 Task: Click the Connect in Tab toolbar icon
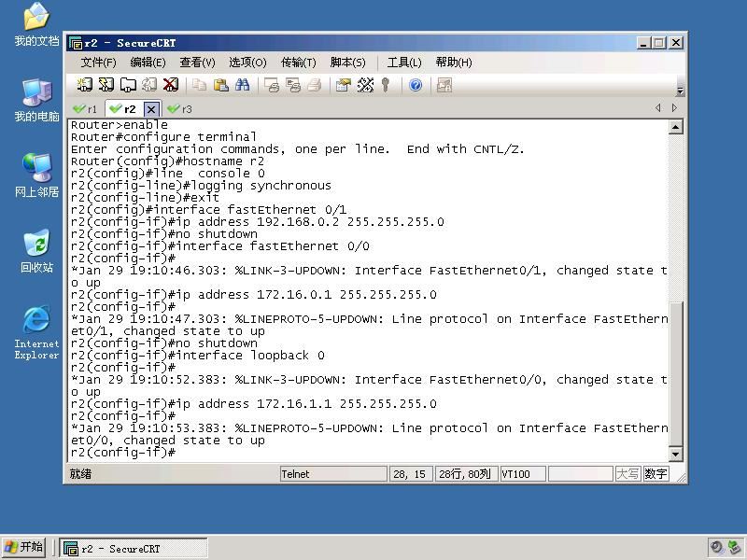pyautogui.click(x=128, y=85)
